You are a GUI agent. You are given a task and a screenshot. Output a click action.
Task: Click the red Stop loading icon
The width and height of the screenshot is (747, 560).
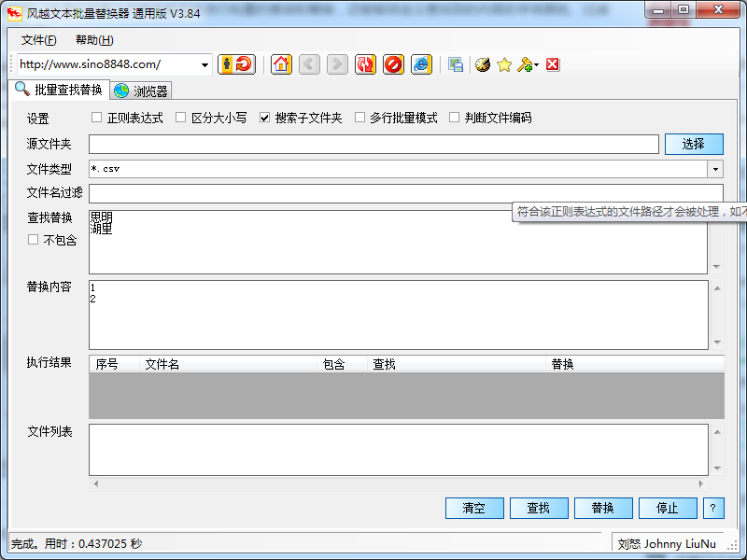pyautogui.click(x=393, y=64)
